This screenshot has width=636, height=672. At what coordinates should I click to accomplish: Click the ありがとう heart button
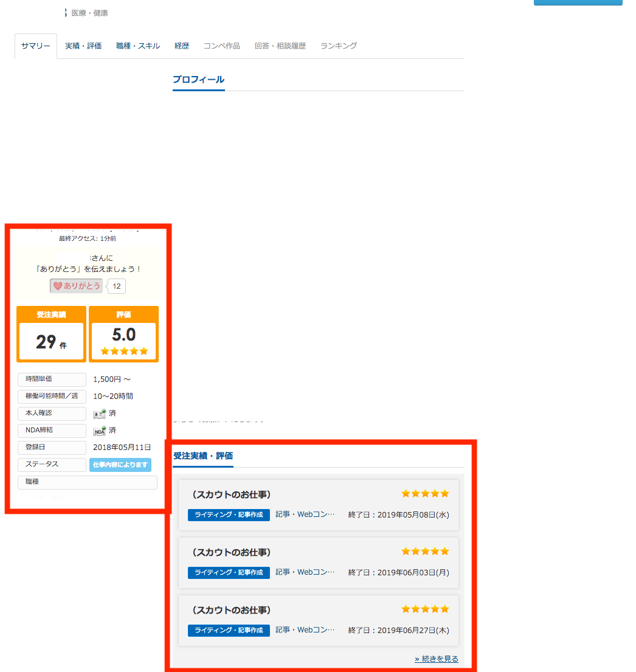point(77,286)
